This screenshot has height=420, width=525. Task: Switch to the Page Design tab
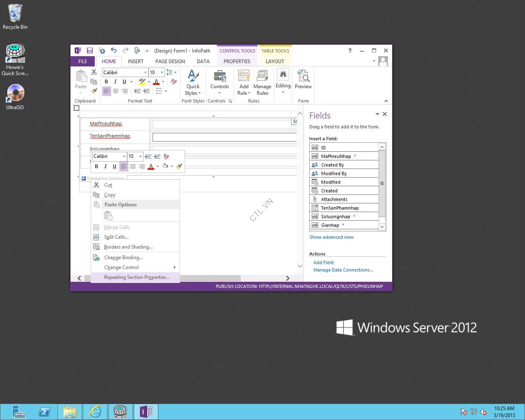(x=170, y=62)
